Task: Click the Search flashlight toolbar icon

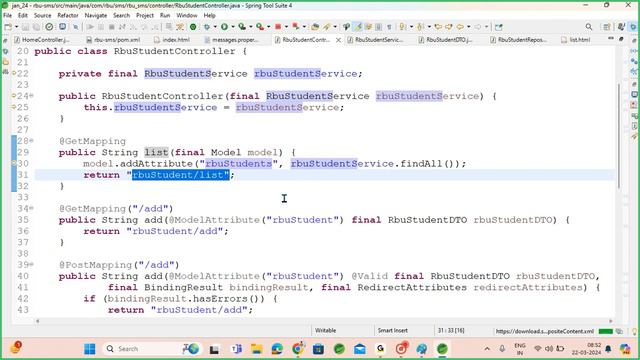Action: [x=327, y=27]
